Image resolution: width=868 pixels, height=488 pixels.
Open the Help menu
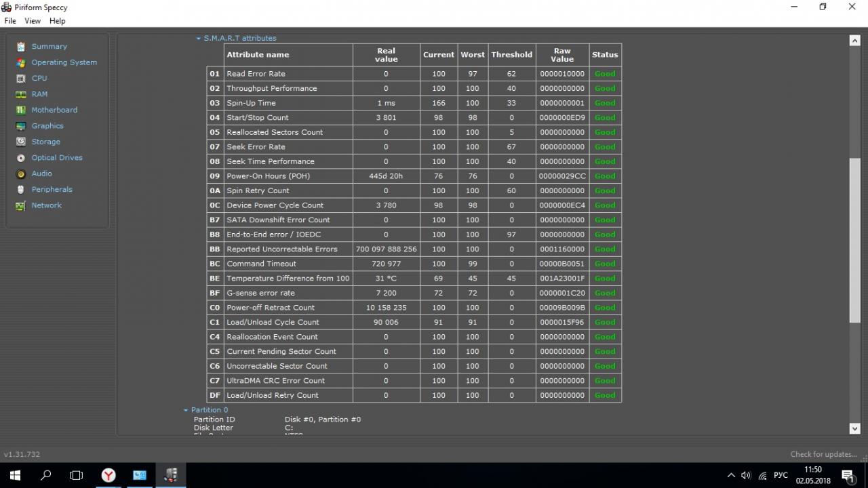pos(58,21)
